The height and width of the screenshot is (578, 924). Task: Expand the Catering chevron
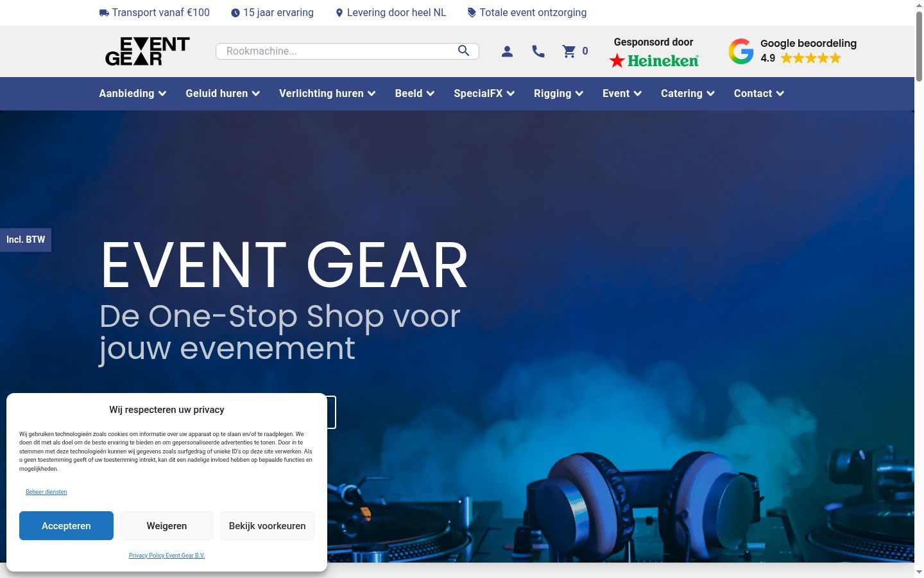(710, 94)
